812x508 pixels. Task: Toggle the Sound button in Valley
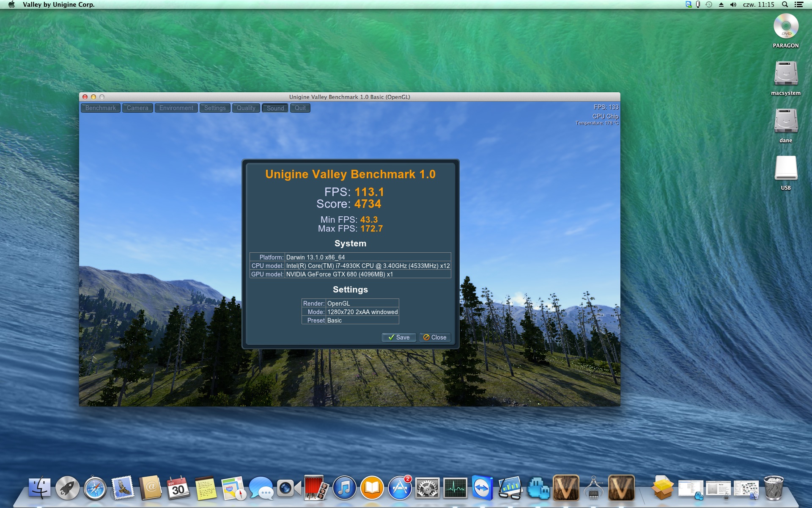pos(275,108)
